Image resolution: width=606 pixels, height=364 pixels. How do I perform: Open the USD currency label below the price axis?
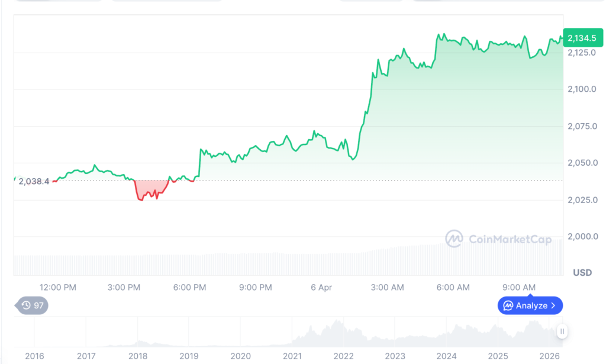pyautogui.click(x=582, y=272)
